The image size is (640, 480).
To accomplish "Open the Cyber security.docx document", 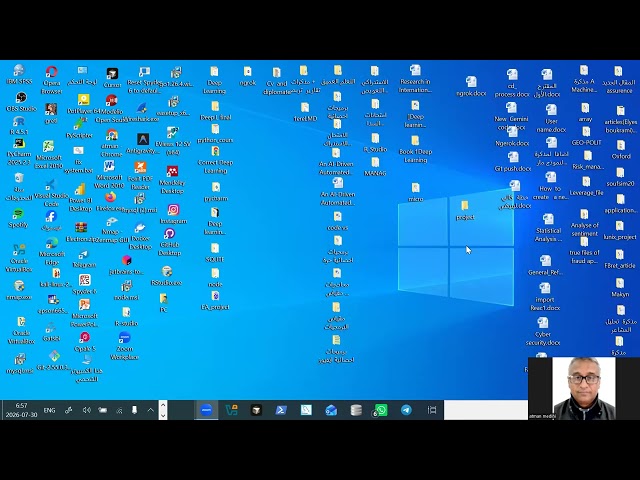I will tap(543, 331).
